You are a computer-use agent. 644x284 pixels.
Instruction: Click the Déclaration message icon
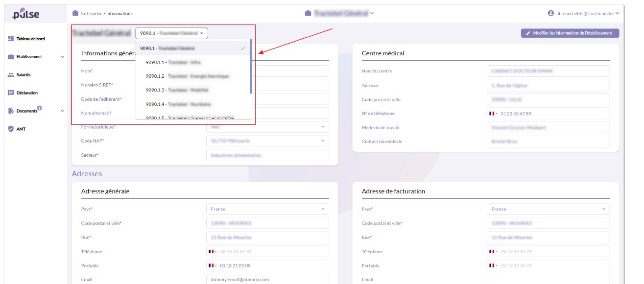[x=11, y=93]
